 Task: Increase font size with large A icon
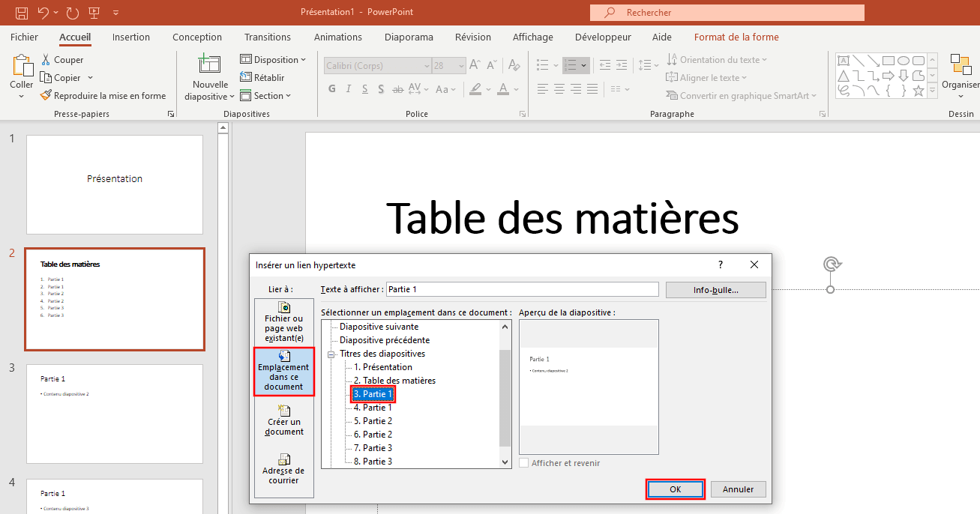(x=476, y=66)
